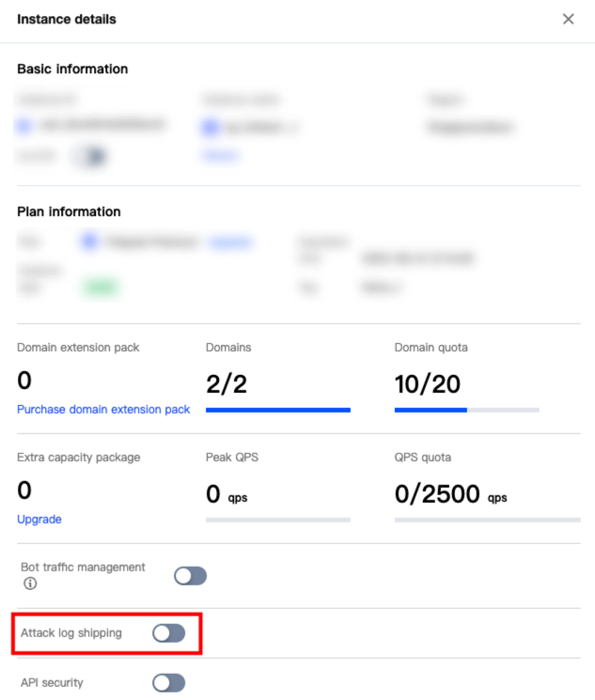Click the Upgrade link under Extra capacity package
This screenshot has width=595, height=700.
pyautogui.click(x=39, y=519)
